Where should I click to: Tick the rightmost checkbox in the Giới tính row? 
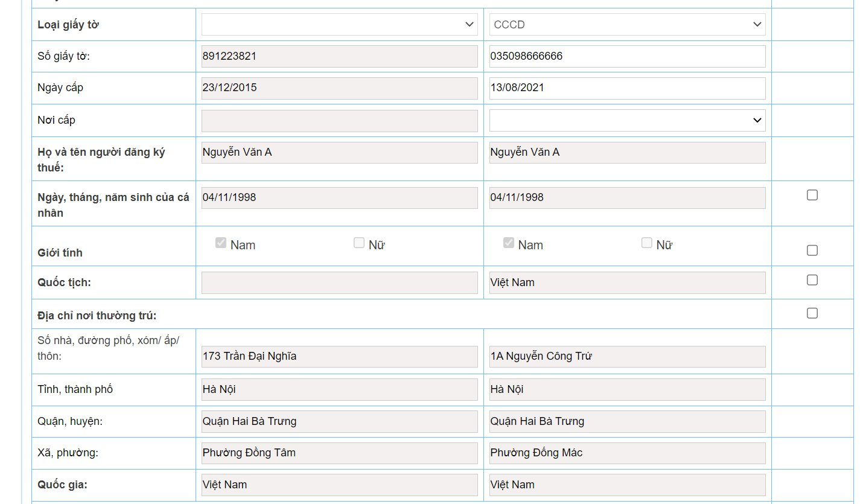(x=812, y=250)
